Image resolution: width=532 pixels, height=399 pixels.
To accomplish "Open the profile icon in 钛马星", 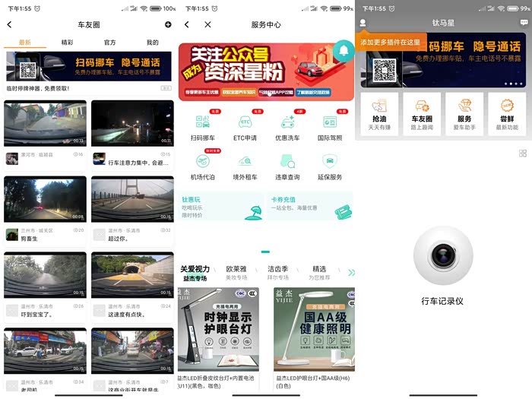I will 363,23.
